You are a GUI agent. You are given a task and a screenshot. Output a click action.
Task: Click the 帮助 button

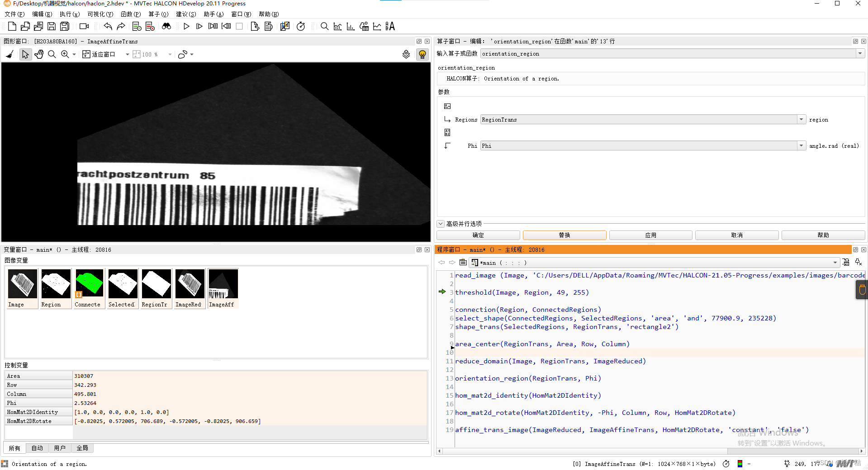(823, 235)
